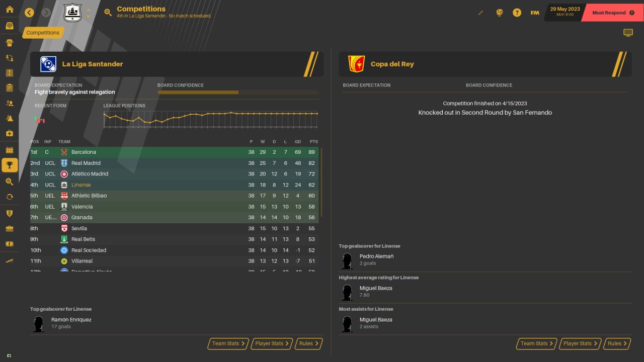Open the FM menu icon
This screenshot has height=362, width=644.
click(535, 13)
